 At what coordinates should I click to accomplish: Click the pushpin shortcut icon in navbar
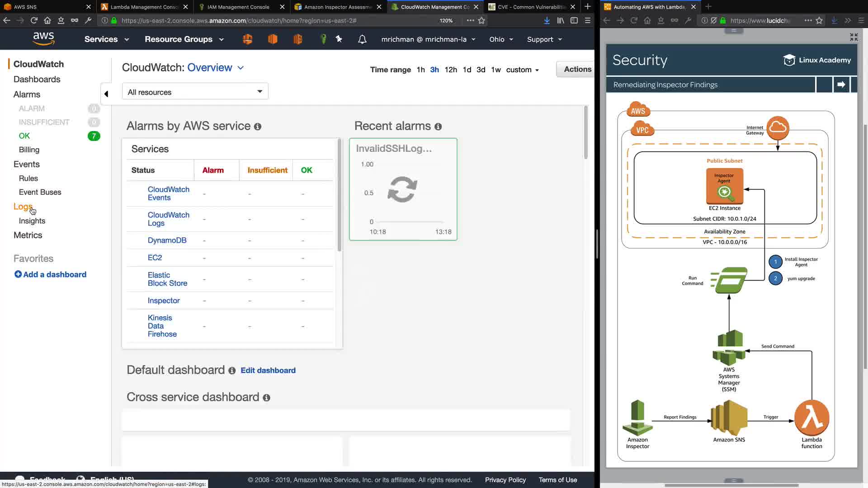click(x=339, y=39)
